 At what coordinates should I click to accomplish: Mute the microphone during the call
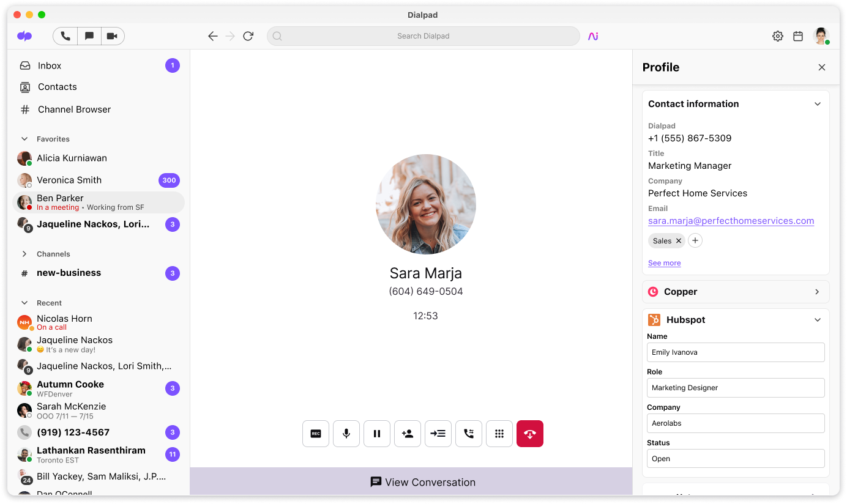(x=346, y=433)
